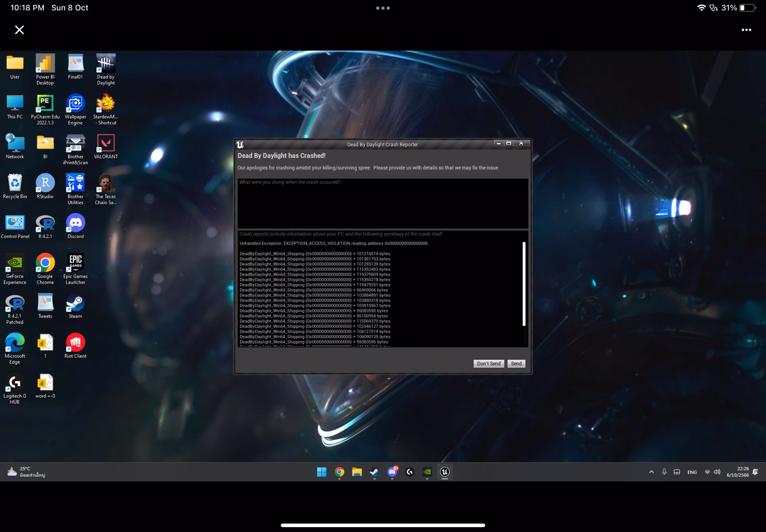766x532 pixels.
Task: Select Unreal crash reporter taskbar icon
Action: pyautogui.click(x=445, y=472)
